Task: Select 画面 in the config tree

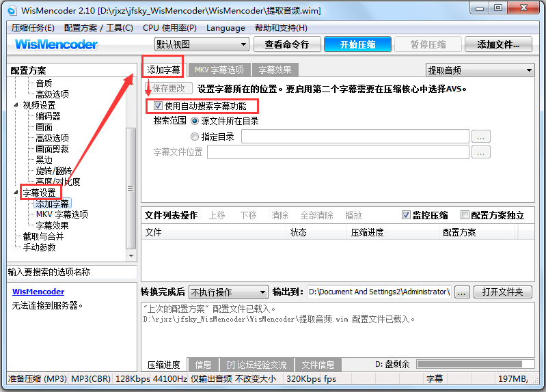Action: 44,127
